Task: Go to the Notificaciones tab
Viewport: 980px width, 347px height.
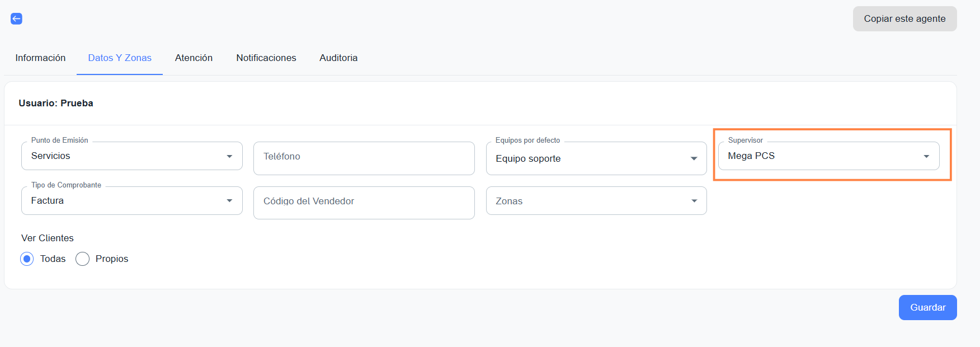Action: click(266, 58)
